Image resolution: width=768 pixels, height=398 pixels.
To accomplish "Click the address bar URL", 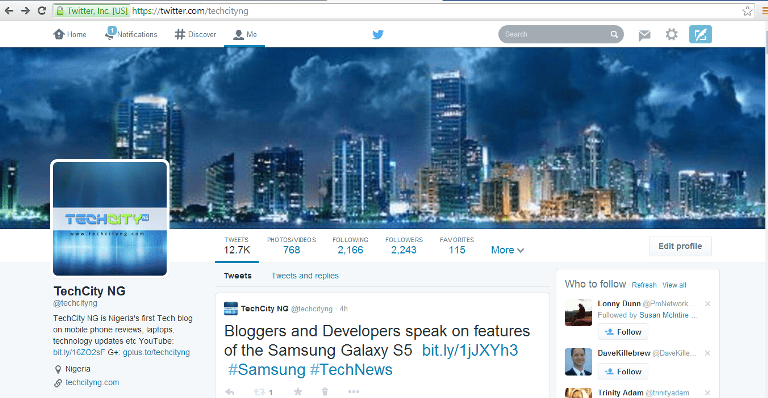I will [x=190, y=11].
